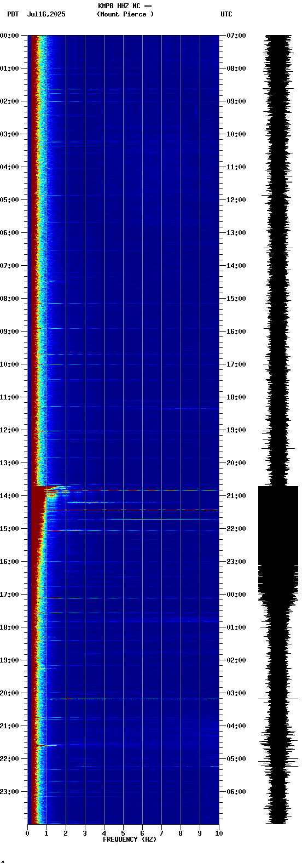Screen dimensions: 302x868
Task: Click the 00:00 label on UTC axis
Action: (236, 595)
